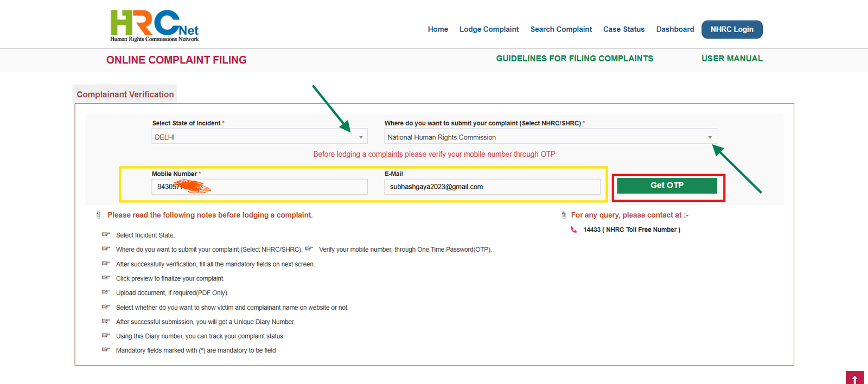Screen dimensions: 868x384
Task: Click note 'After successfully verification, fill all the mandatory fields'
Action: [x=215, y=265]
